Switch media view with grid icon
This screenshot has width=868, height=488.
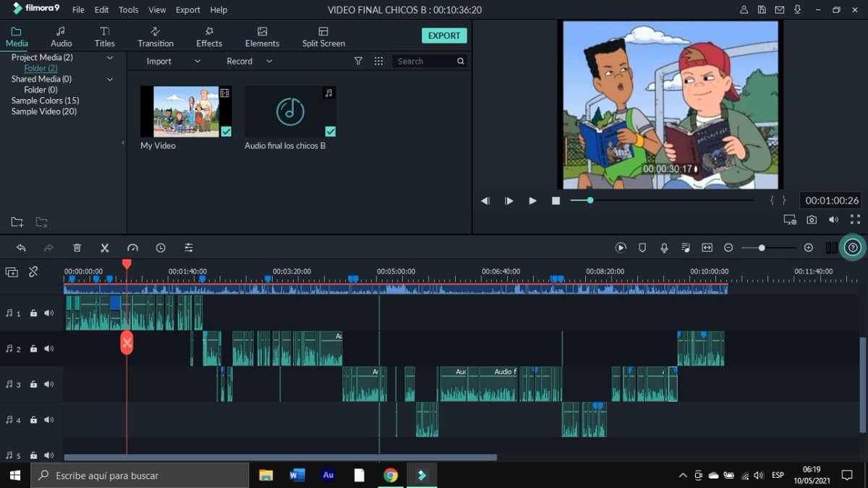[378, 62]
